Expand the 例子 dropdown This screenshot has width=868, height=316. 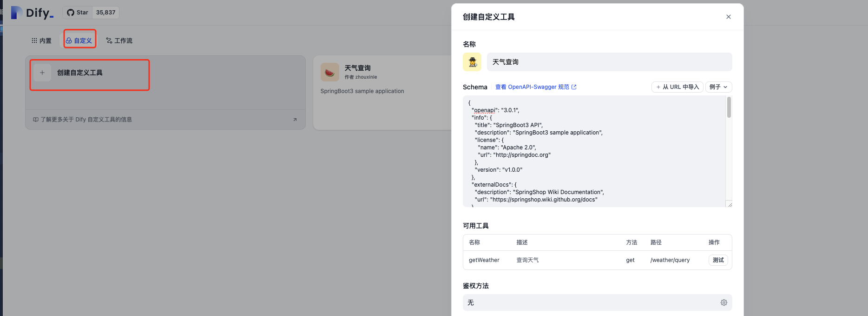pos(718,87)
